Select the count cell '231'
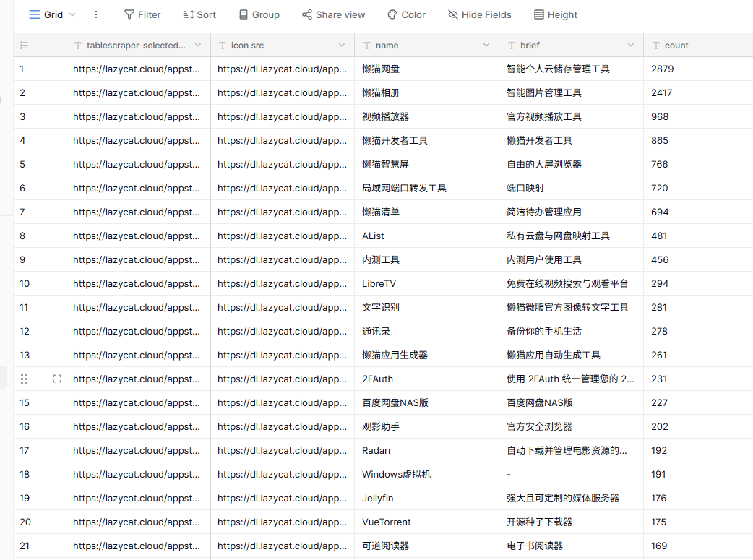Viewport: 753px width, 560px height. click(698, 379)
